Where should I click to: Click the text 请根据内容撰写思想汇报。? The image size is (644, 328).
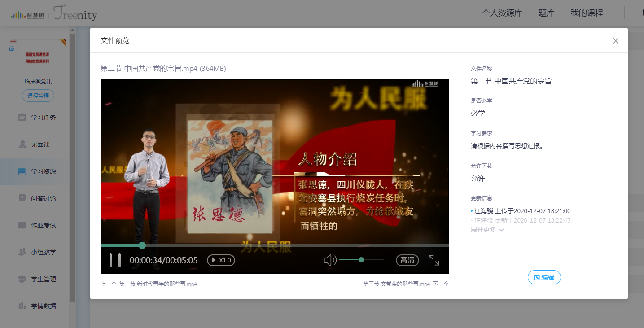point(507,146)
